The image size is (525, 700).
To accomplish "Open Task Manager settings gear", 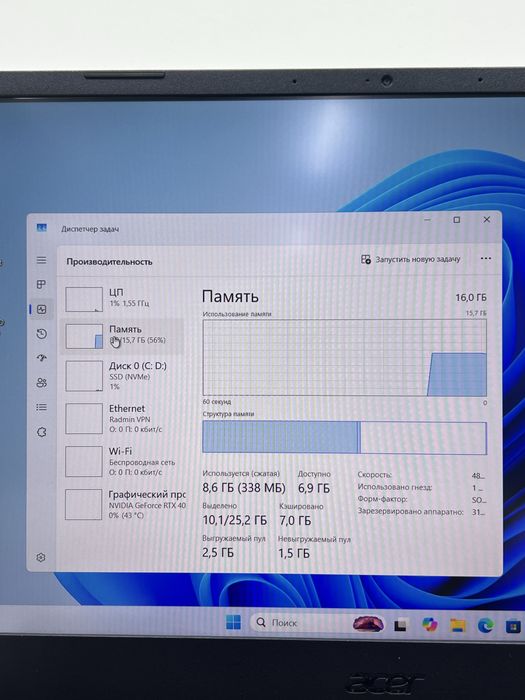I will tap(41, 557).
